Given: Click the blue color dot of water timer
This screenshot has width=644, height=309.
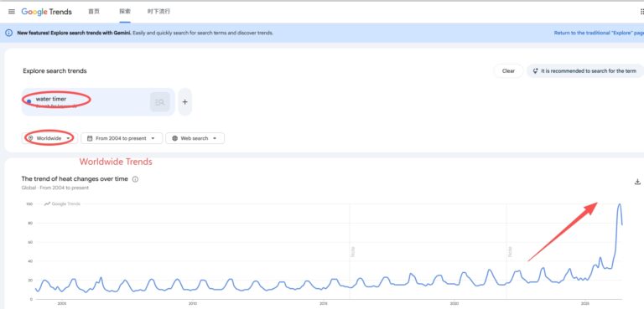Looking at the screenshot, I should (x=29, y=101).
